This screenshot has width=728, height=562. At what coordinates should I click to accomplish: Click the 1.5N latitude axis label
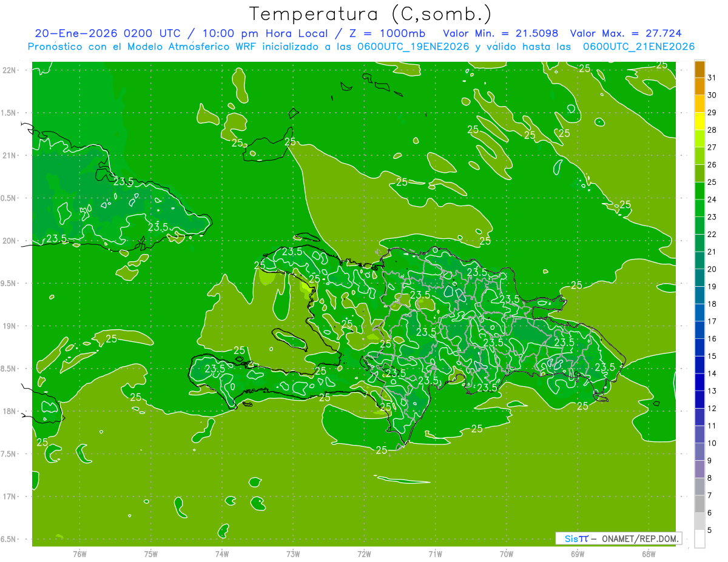[x=9, y=113]
